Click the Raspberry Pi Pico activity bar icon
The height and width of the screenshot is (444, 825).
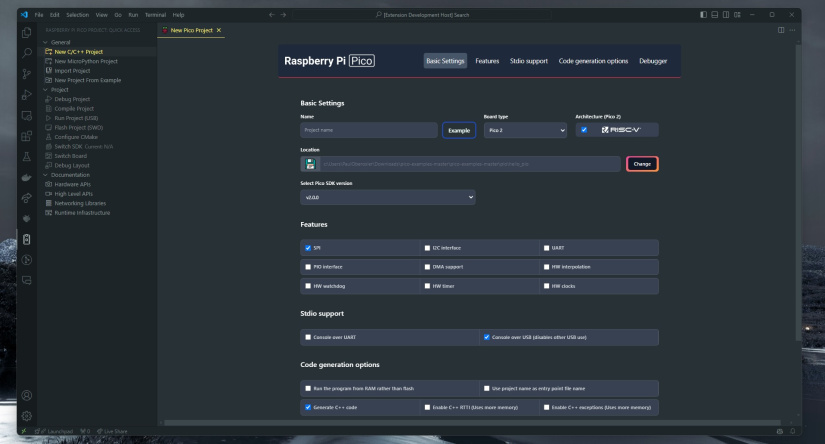point(26,239)
